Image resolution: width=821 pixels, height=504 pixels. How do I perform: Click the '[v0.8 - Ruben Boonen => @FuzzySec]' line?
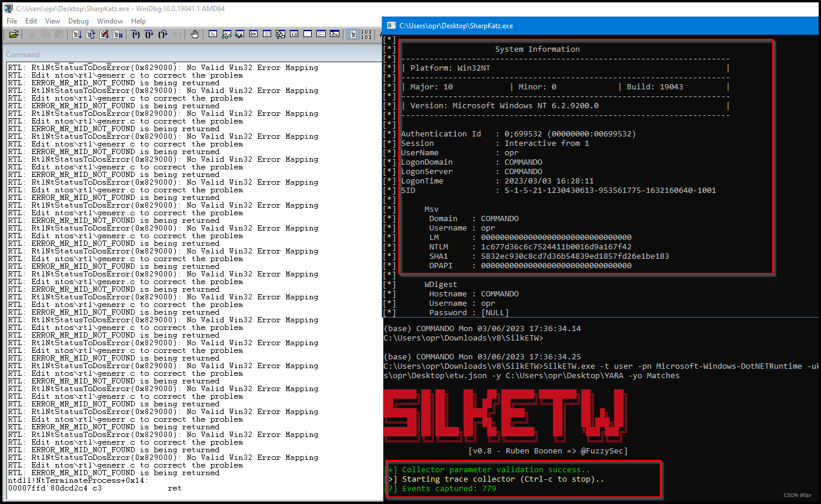pyautogui.click(x=548, y=451)
